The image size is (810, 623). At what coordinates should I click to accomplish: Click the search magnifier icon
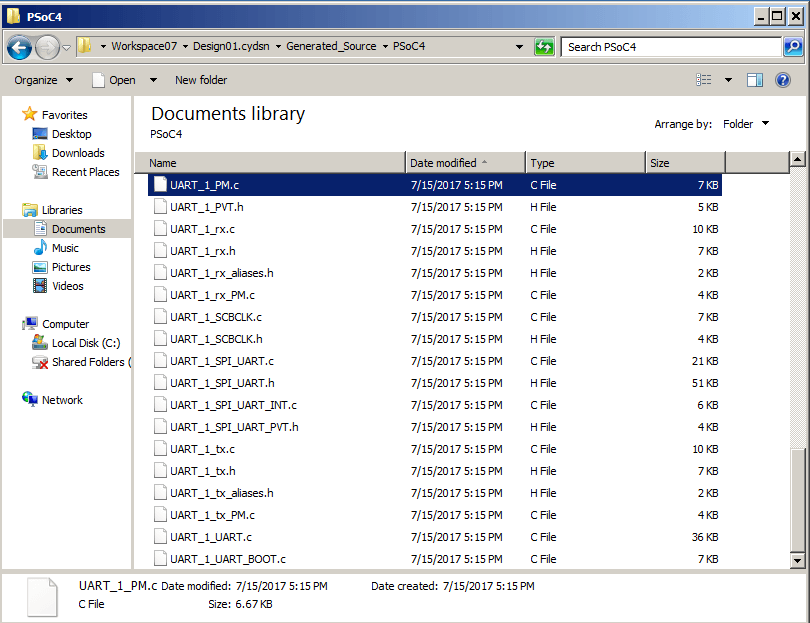coord(793,47)
